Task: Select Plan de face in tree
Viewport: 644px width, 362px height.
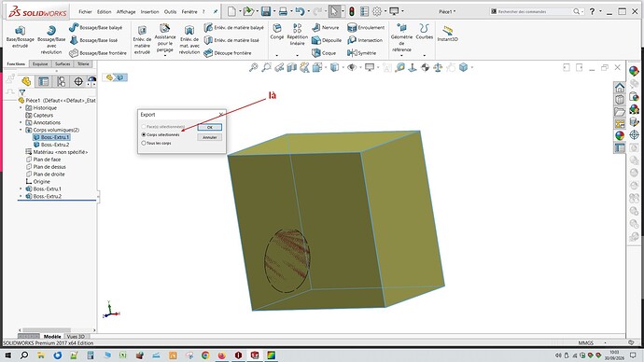Action: pos(43,160)
